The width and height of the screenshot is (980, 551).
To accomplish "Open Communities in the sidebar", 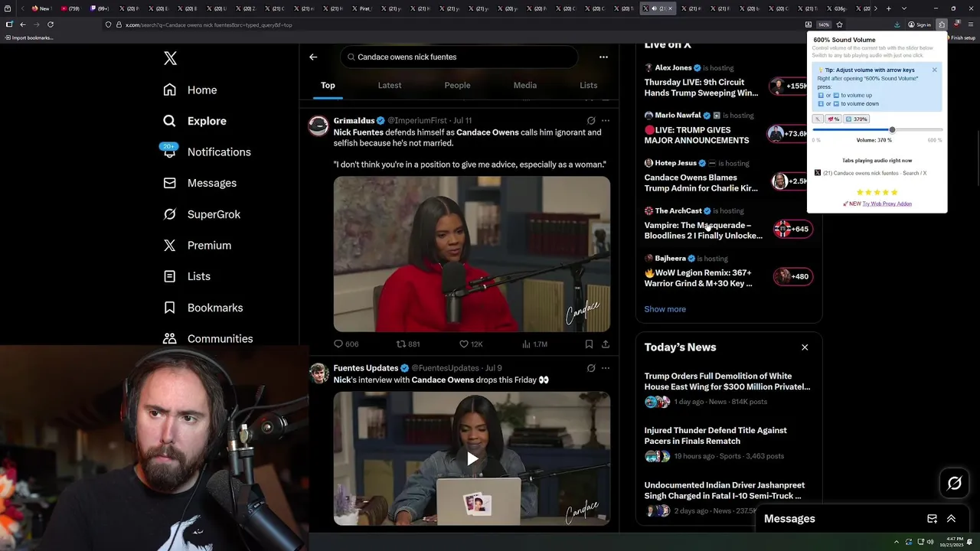I will coord(207,338).
